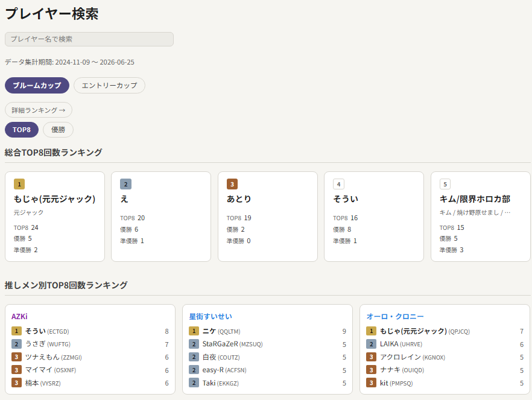Select もじゃ(元元ジャック) (QPJCQ) row
The image size is (532, 400).
click(445, 331)
